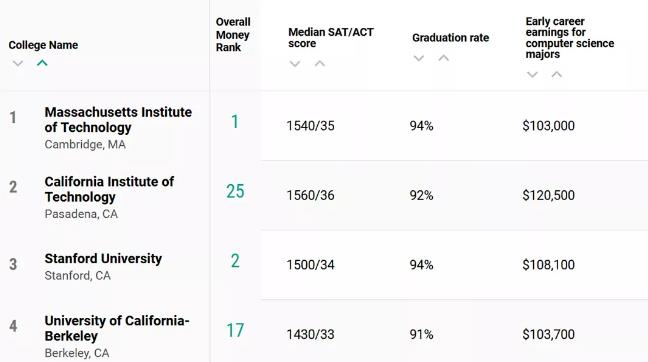This screenshot has width=648, height=362.
Task: Open Massachusetts Institute of Technology link
Action: coord(118,120)
